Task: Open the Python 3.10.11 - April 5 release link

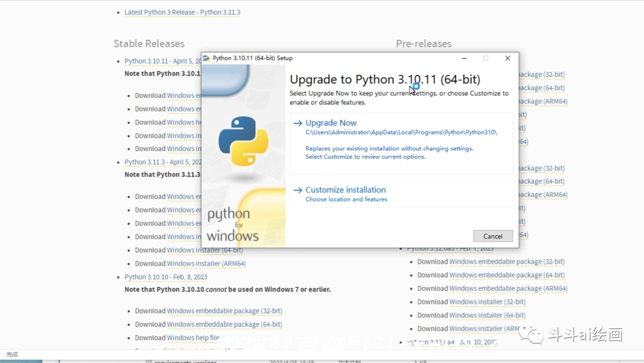Action: 163,61
